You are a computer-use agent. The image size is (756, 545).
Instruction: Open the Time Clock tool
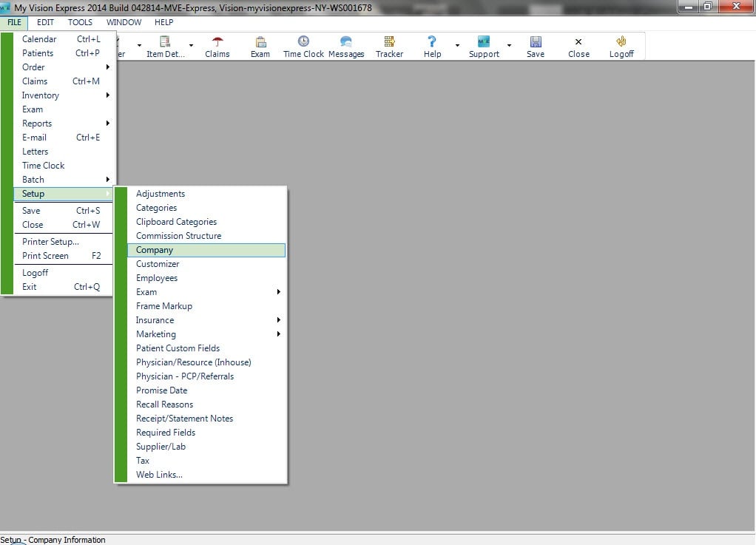click(x=303, y=46)
